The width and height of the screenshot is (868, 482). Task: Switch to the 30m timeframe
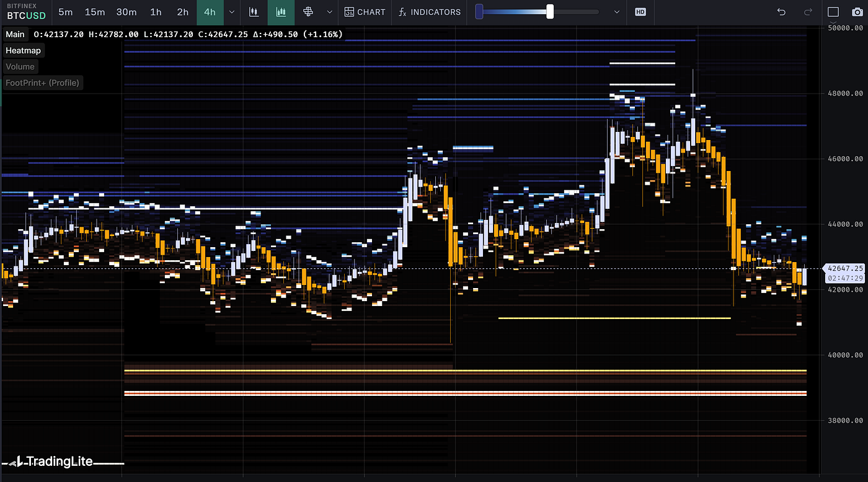(x=126, y=12)
